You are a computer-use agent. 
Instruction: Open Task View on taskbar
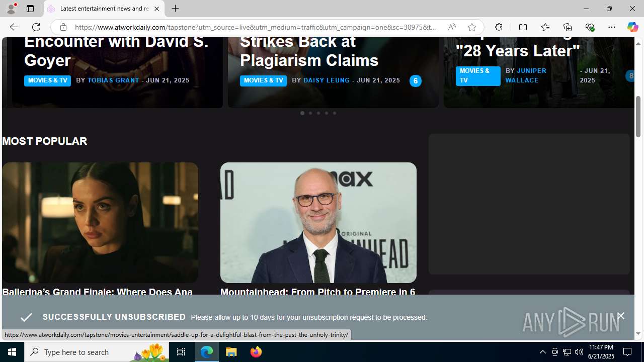(181, 352)
